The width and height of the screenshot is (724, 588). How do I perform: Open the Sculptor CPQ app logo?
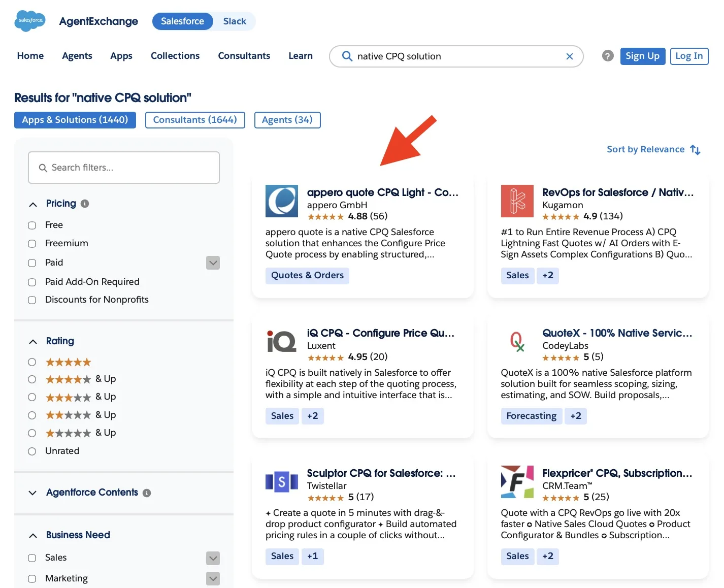(x=282, y=481)
